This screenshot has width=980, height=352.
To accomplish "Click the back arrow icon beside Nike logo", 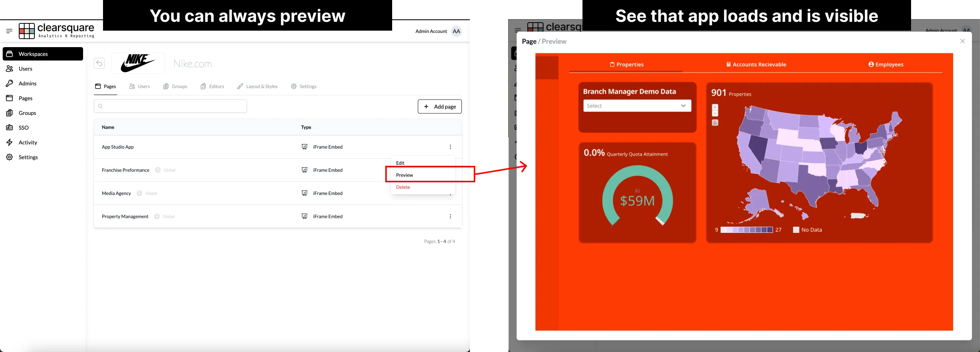I will point(99,63).
